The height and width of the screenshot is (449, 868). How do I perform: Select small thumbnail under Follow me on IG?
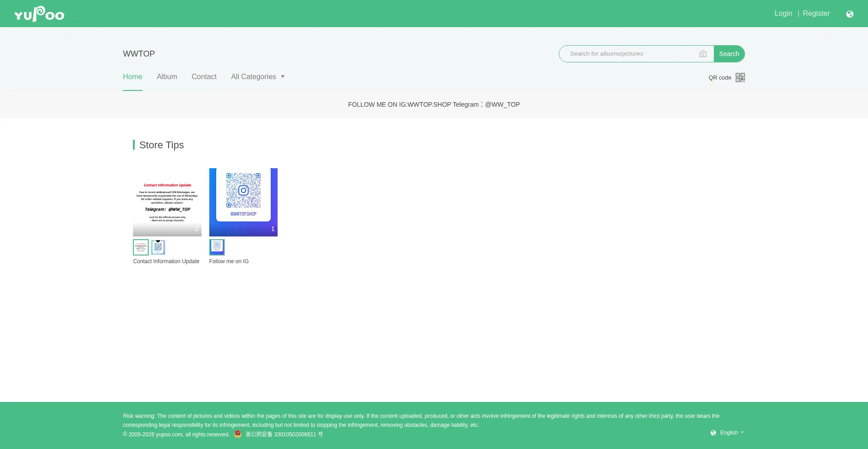[217, 247]
